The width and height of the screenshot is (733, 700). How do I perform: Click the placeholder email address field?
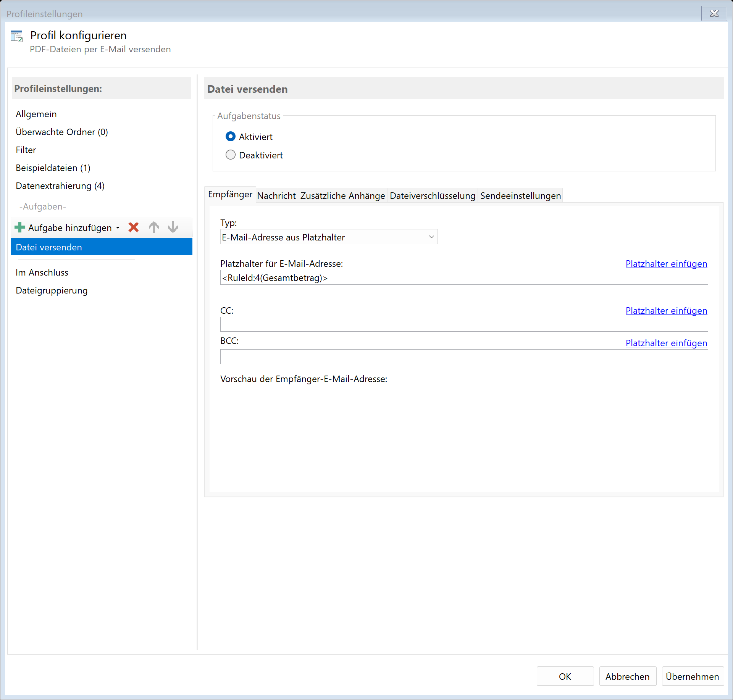point(464,278)
